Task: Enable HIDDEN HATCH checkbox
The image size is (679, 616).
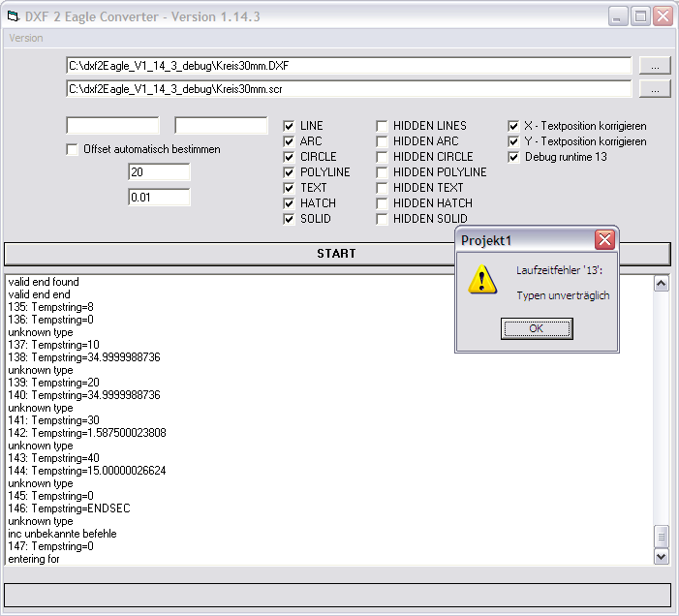Action: (x=382, y=203)
